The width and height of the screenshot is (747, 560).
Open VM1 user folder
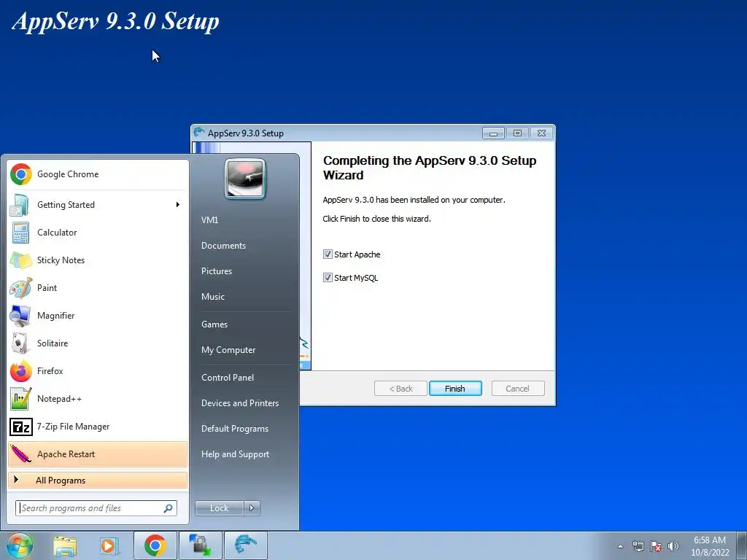tap(209, 220)
